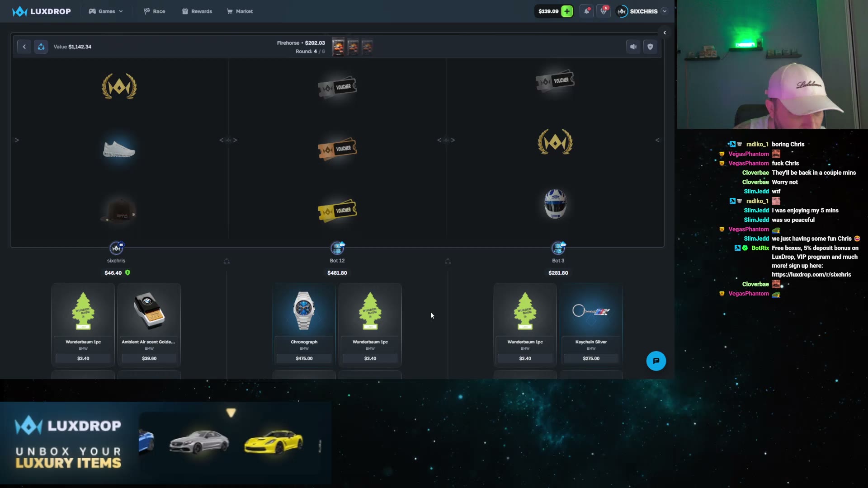
Task: Click the Round 4 / 6 indicator
Action: tap(310, 52)
